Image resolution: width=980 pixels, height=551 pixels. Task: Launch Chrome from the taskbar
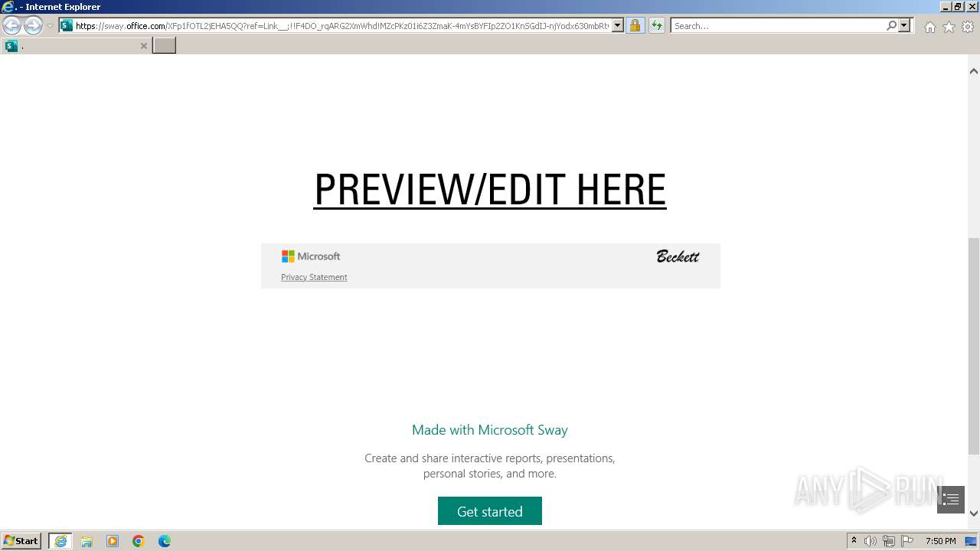tap(139, 541)
